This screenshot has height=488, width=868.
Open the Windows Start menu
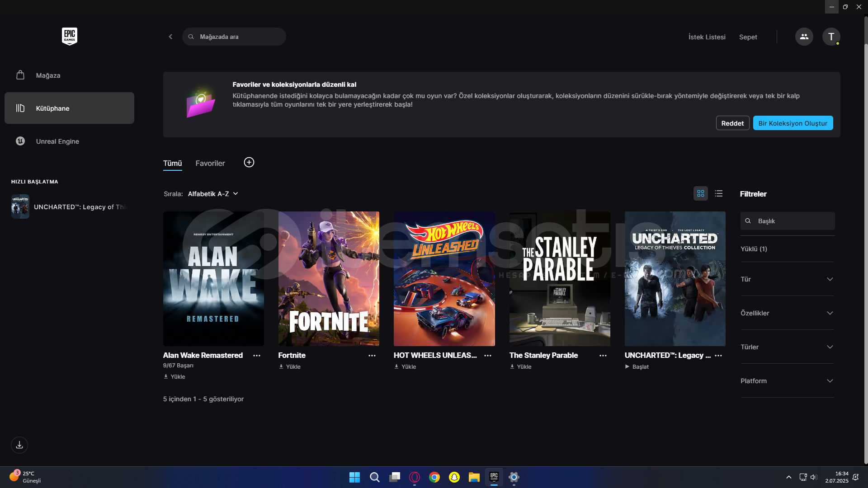pos(355,477)
